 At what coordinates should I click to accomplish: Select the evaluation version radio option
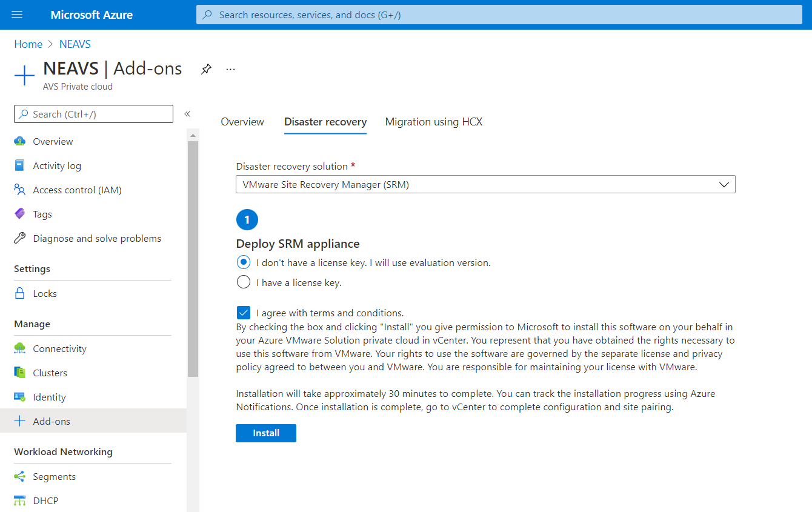tap(243, 262)
